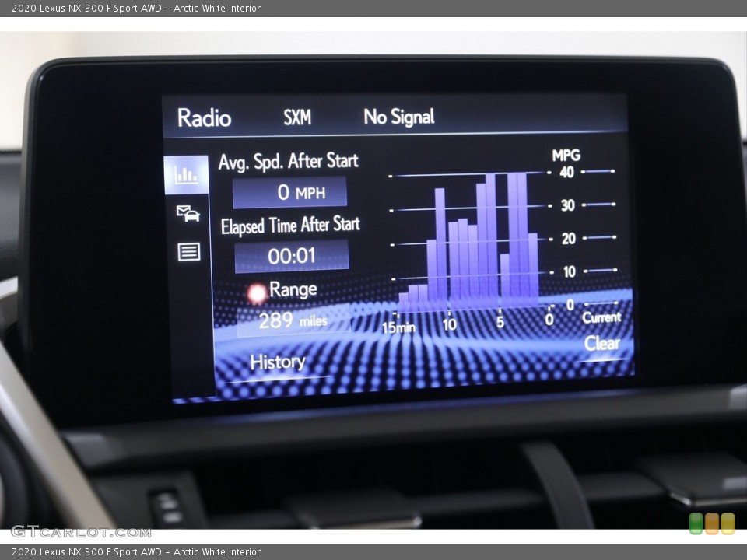Screen dimensions: 747x560
Task: Select the 20 MPG axis value
Action: coord(569,238)
